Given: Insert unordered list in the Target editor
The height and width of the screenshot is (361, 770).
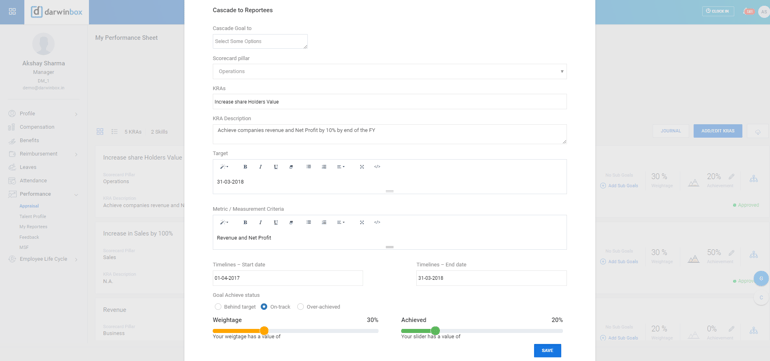Looking at the screenshot, I should (308, 167).
